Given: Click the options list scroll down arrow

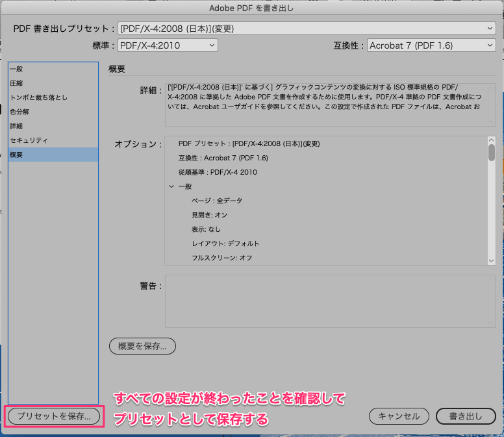Looking at the screenshot, I should tap(491, 261).
